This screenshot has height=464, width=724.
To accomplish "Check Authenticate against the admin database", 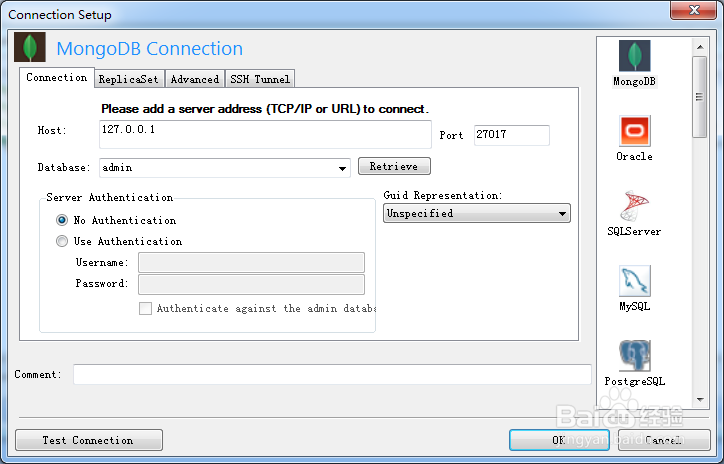I will (x=146, y=309).
